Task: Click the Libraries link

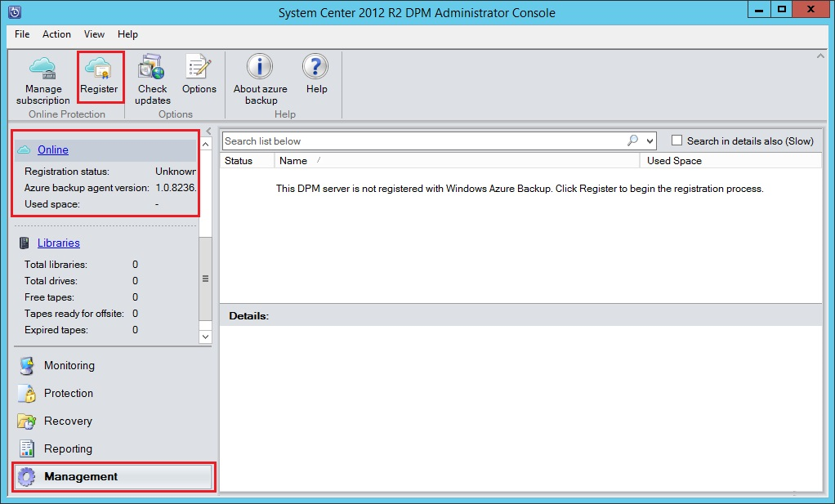Action: pos(59,243)
